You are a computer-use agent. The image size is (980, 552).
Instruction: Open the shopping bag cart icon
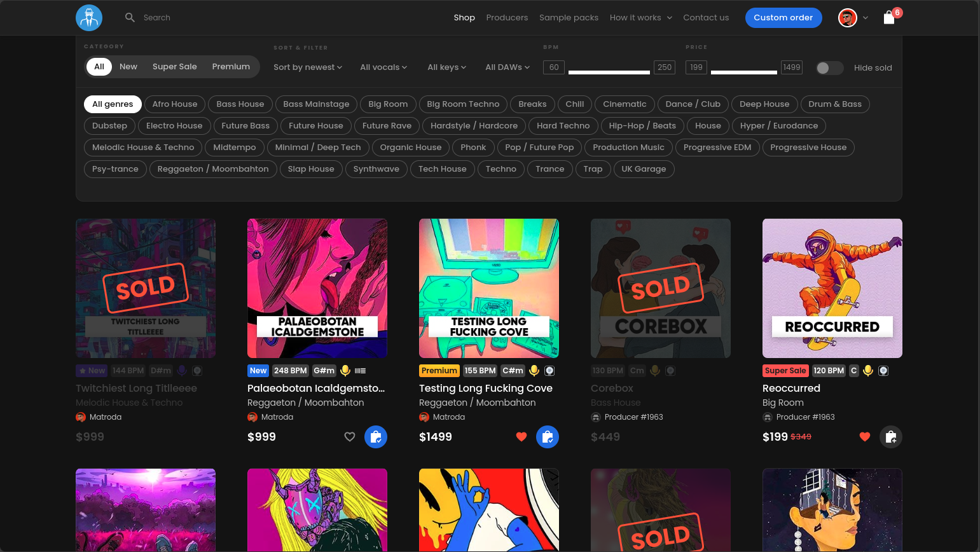[x=889, y=18]
